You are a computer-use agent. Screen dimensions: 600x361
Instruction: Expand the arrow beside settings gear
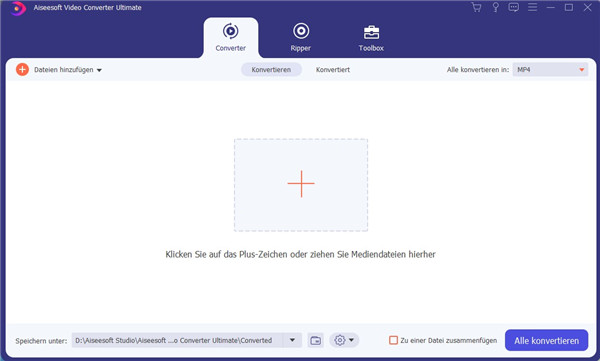click(351, 340)
